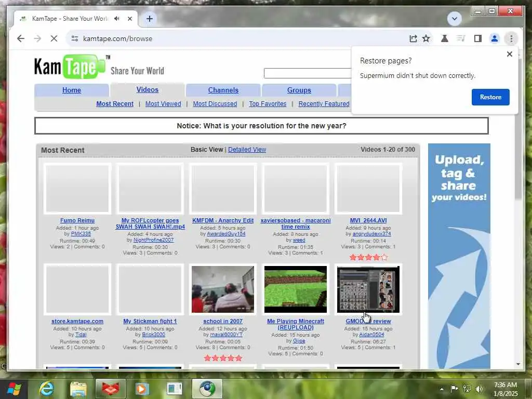Viewport: 532px width, 399px height.
Task: Focus the KamTape search field
Action: [x=308, y=73]
